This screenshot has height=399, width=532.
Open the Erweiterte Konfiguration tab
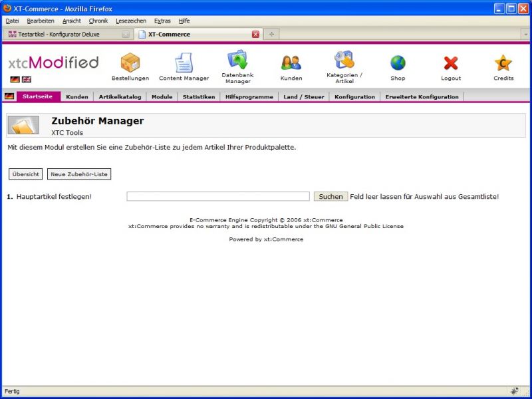click(422, 96)
